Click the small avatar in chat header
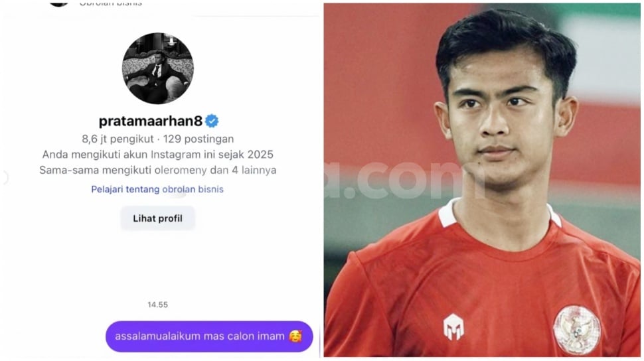The height and width of the screenshot is (361, 644). click(58, 3)
